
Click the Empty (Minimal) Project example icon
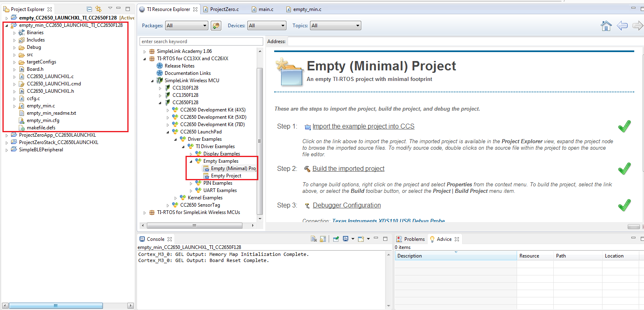(x=206, y=168)
